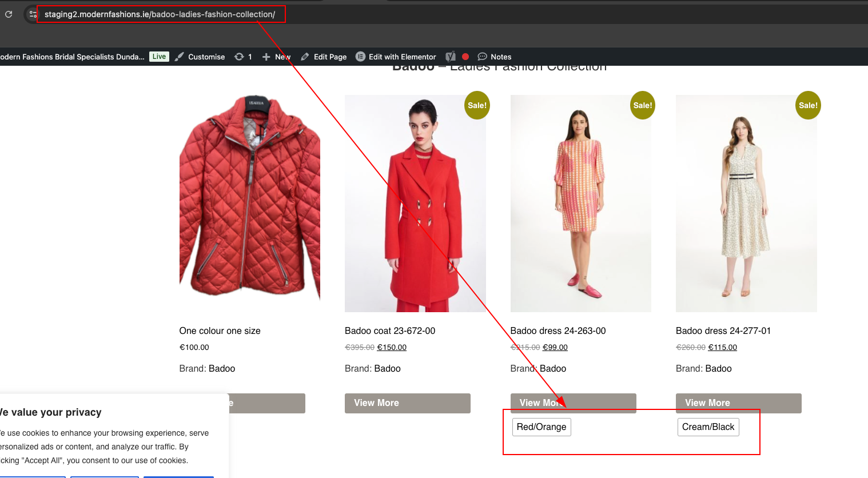This screenshot has width=868, height=478.
Task: Click the plus icon for New content
Action: tap(266, 57)
